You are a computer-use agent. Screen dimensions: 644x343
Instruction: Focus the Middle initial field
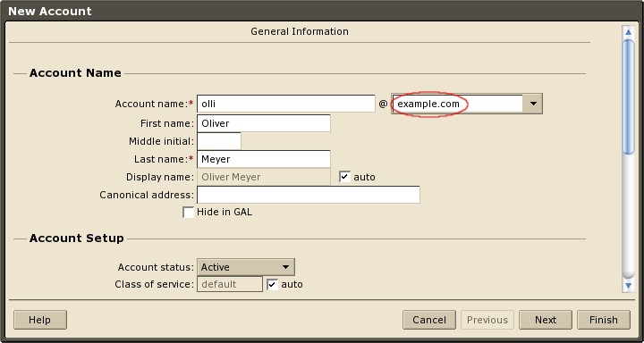(219, 141)
